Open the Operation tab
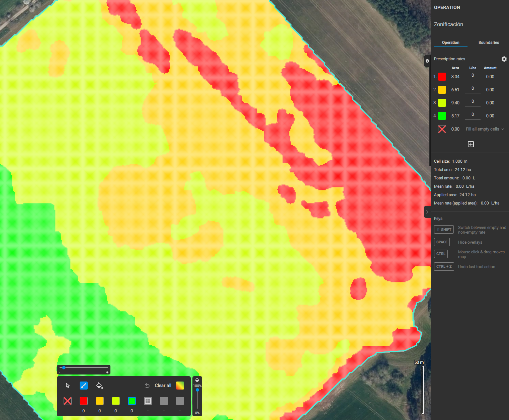509x420 pixels. pos(450,43)
